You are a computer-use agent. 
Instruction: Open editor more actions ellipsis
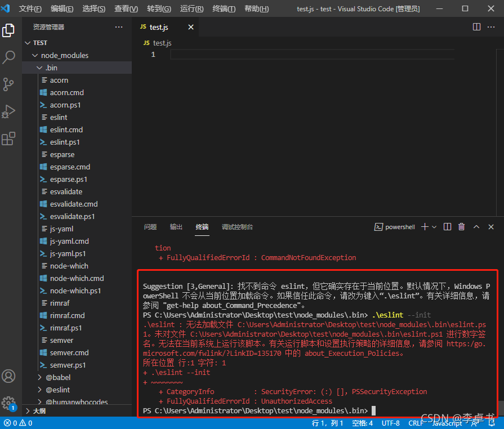click(491, 27)
